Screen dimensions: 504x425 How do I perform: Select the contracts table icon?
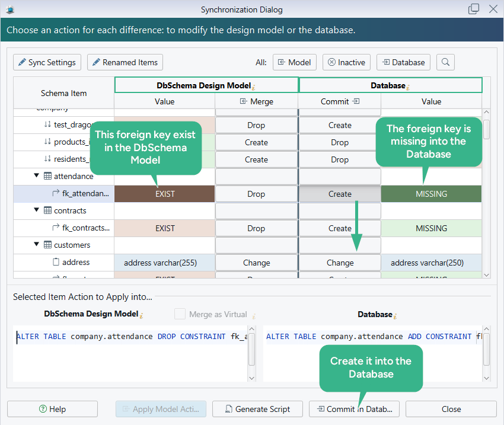point(47,210)
